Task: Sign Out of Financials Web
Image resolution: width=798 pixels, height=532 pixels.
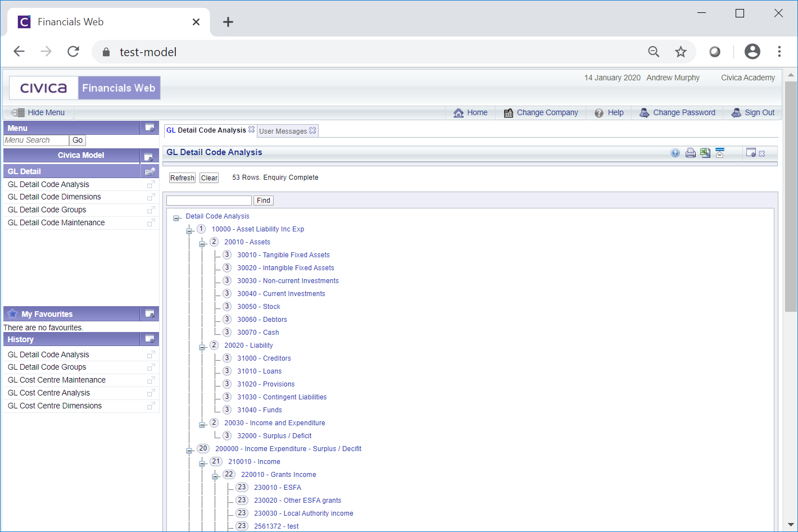Action: pyautogui.click(x=752, y=112)
